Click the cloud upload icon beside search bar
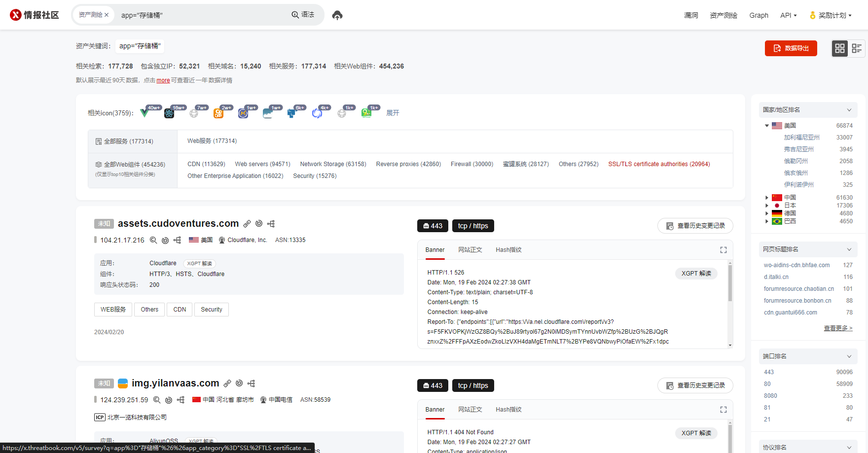Image resolution: width=868 pixels, height=453 pixels. coord(337,15)
